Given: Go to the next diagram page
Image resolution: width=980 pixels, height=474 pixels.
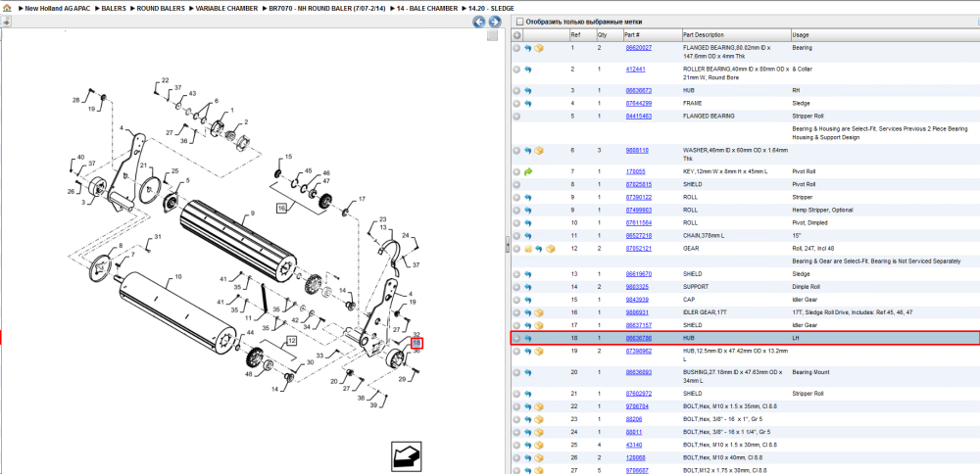Looking at the screenshot, I should (494, 22).
